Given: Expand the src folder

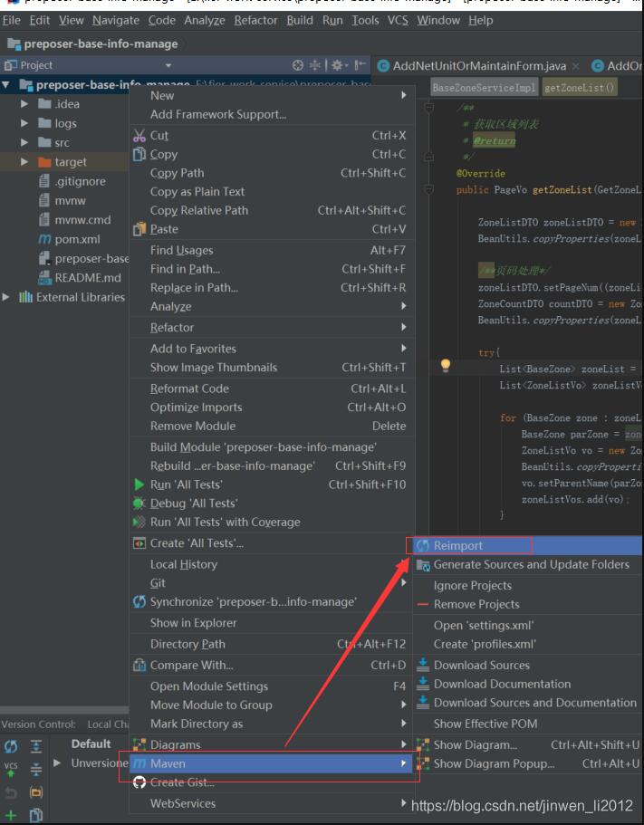Looking at the screenshot, I should 24,142.
